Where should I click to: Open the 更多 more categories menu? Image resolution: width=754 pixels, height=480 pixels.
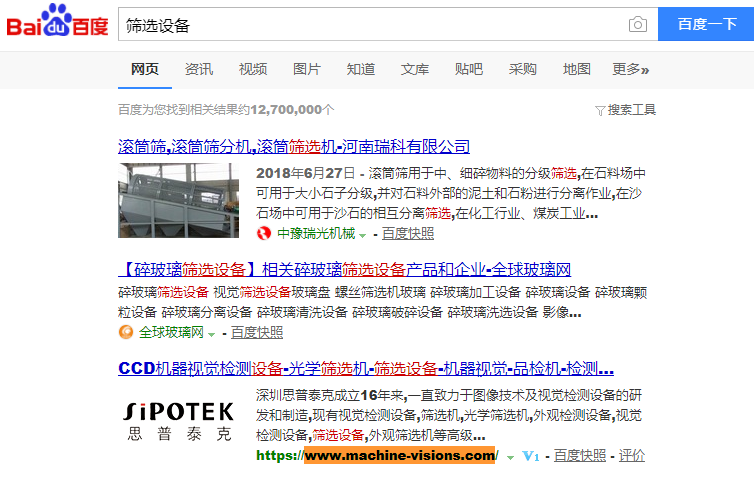pos(630,70)
